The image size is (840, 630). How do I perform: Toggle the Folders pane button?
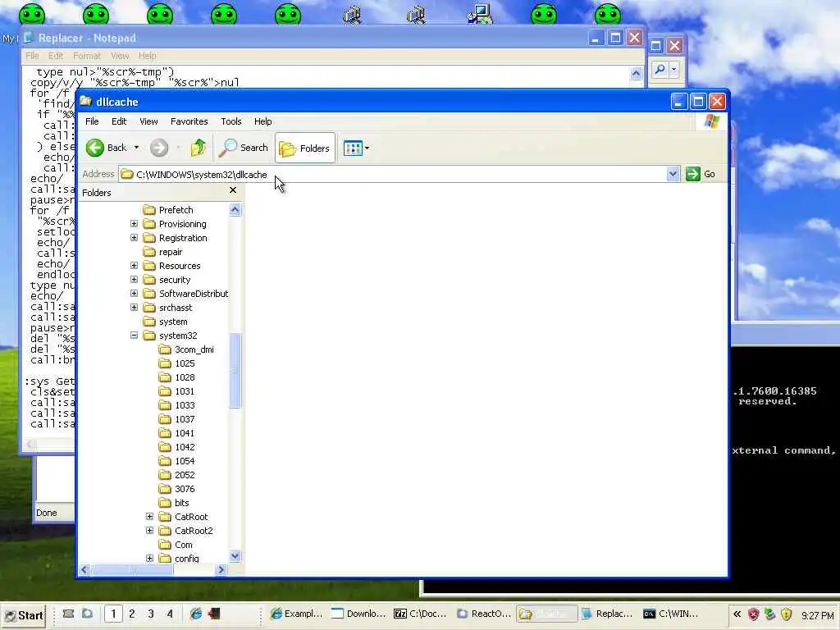pos(305,148)
